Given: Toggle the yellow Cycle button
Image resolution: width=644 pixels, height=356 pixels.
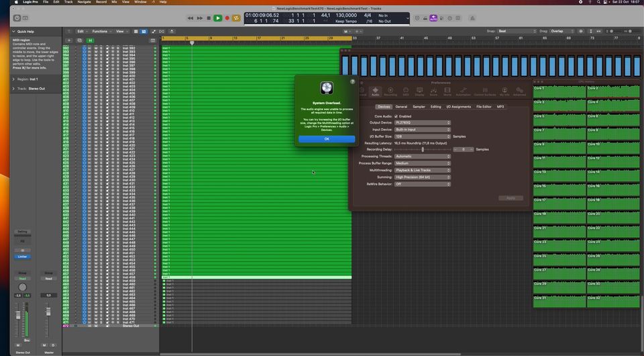Looking at the screenshot, I should (x=236, y=18).
